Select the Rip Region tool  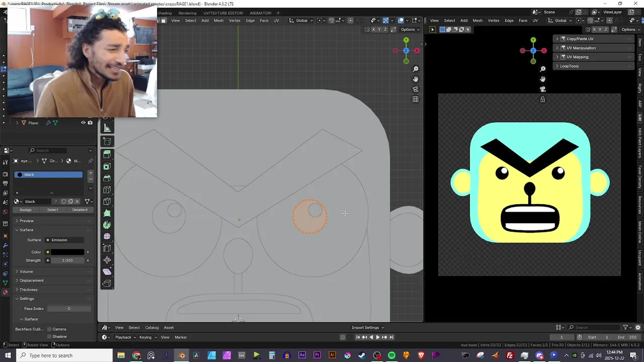(x=107, y=284)
